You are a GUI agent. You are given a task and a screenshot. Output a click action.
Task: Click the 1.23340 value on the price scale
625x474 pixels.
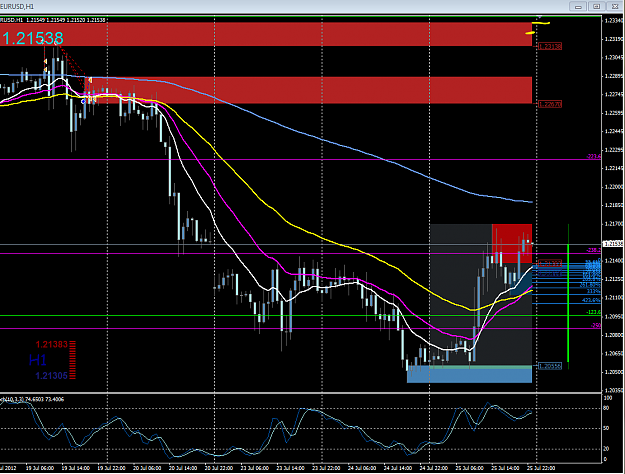tap(613, 20)
